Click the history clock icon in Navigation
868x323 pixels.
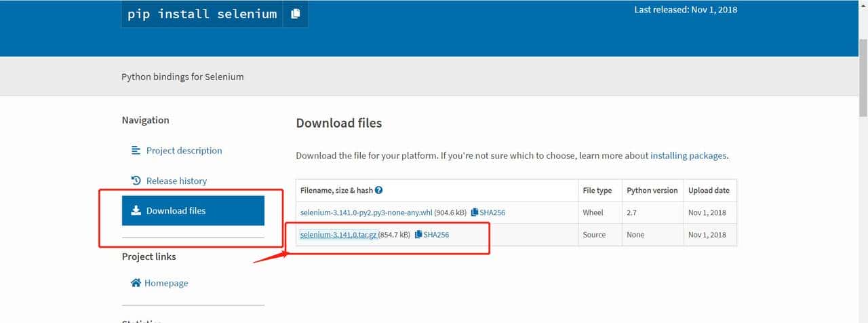tap(136, 180)
